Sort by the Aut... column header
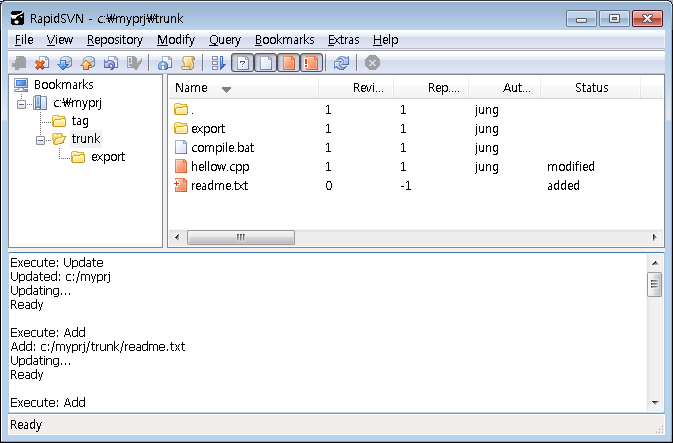673x443 pixels. 505,88
